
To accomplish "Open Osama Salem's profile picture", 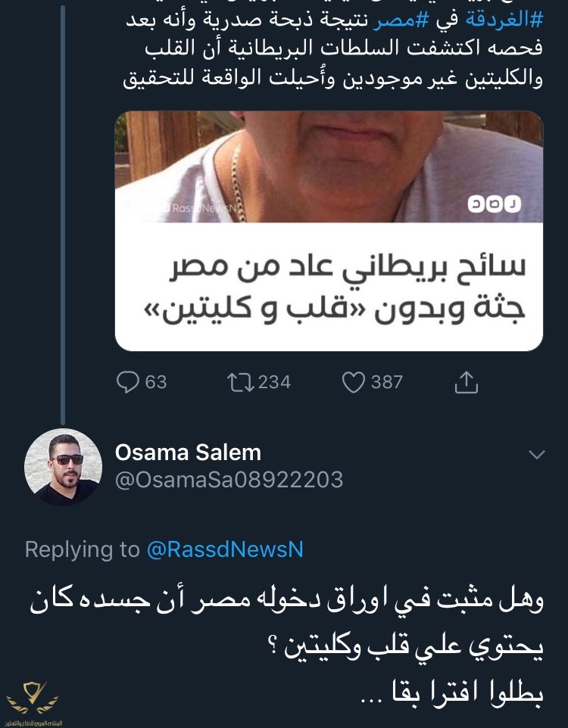I will (x=63, y=467).
